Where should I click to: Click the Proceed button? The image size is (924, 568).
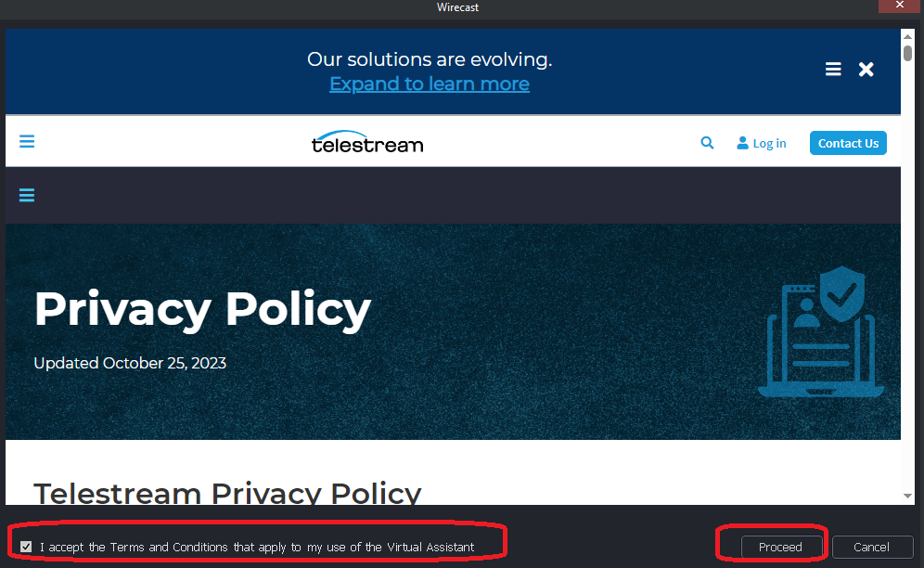tap(780, 547)
